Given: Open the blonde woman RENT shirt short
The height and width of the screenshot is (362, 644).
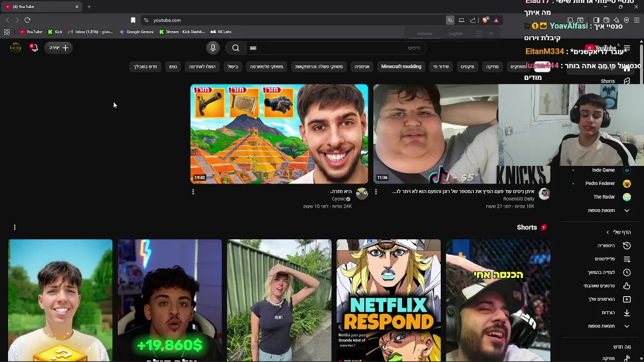Looking at the screenshot, I should 279,301.
